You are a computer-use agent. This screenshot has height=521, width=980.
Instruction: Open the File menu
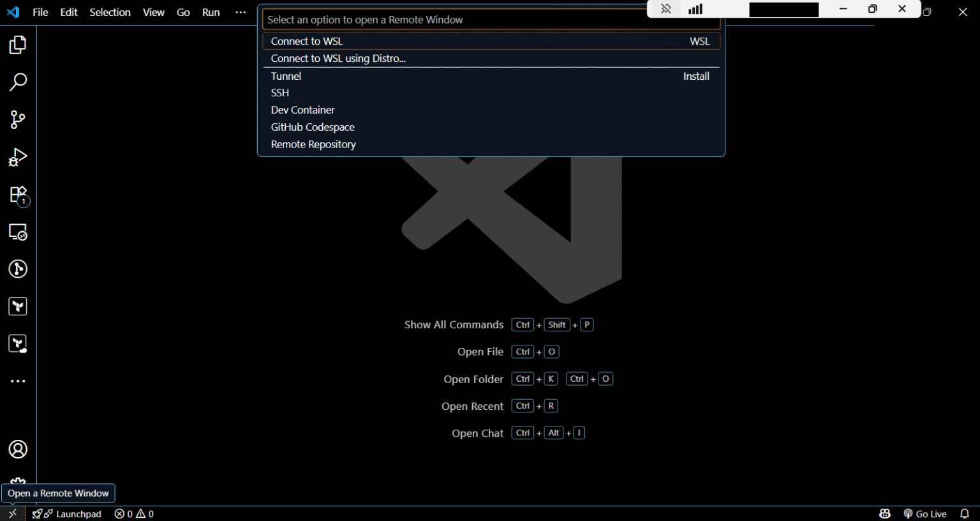pyautogui.click(x=40, y=12)
